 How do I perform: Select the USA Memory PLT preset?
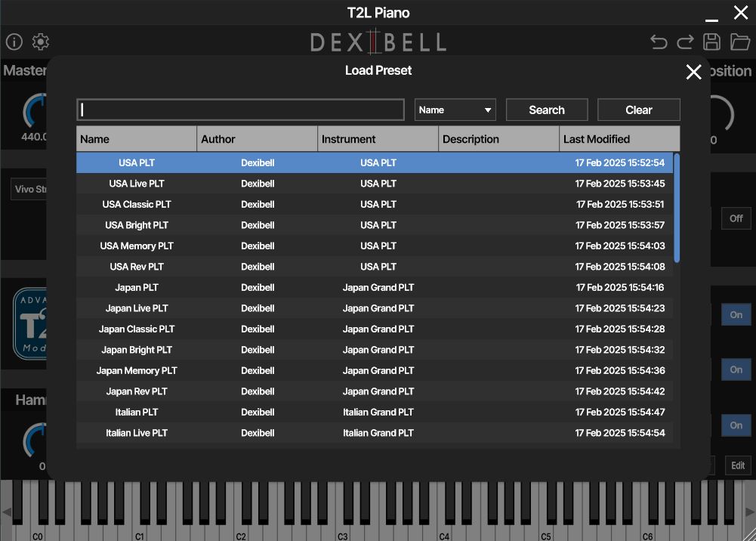(x=375, y=246)
